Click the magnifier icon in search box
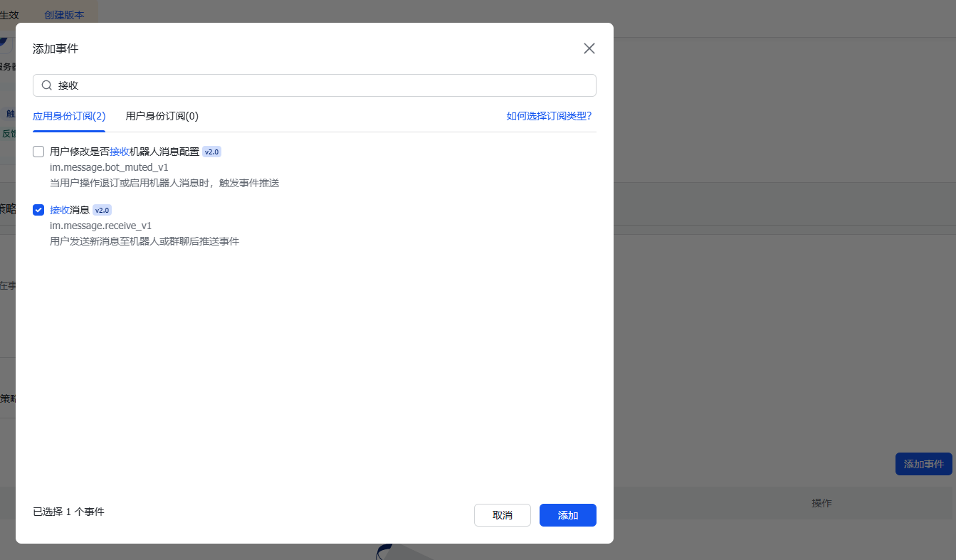Image resolution: width=956 pixels, height=560 pixels. (x=47, y=85)
